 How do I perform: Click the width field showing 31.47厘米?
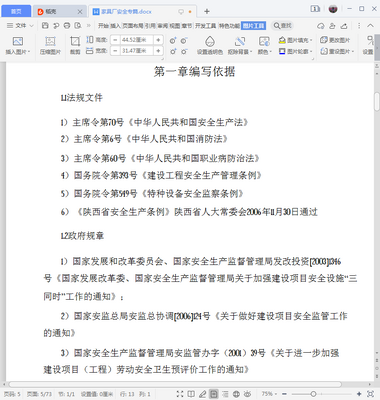point(136,51)
